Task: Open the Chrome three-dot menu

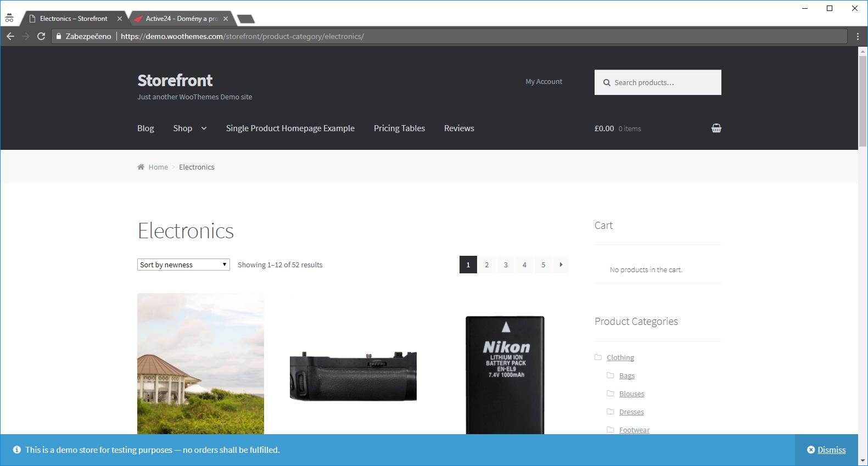Action: pyautogui.click(x=858, y=36)
